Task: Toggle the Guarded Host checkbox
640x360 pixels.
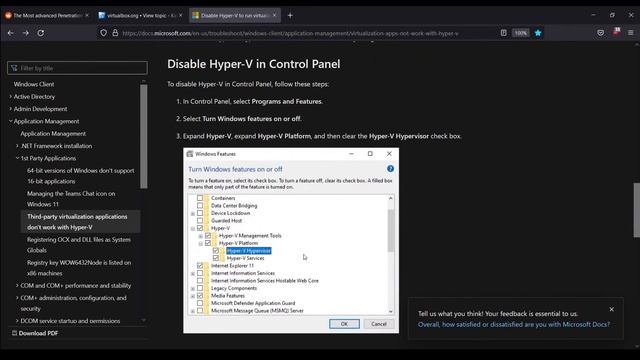Action: [200, 220]
